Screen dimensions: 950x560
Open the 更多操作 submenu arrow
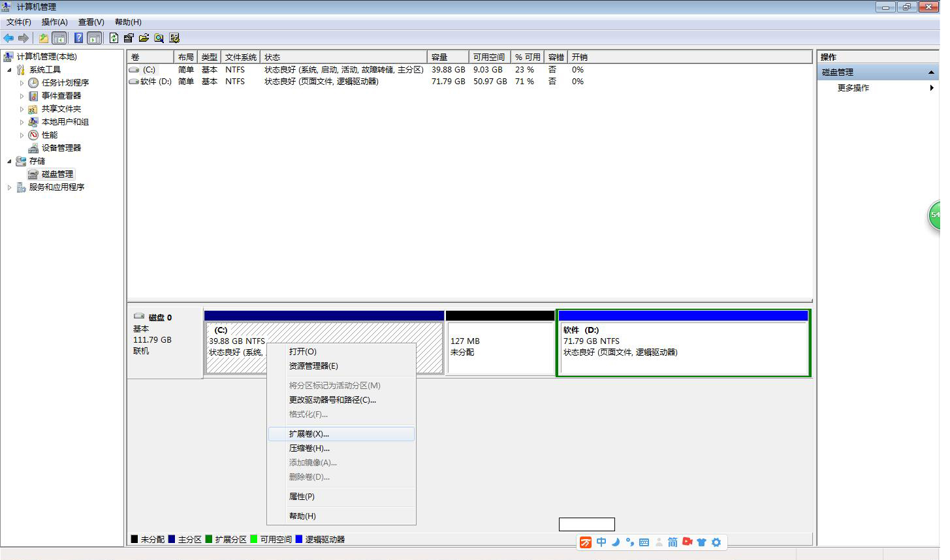point(932,87)
